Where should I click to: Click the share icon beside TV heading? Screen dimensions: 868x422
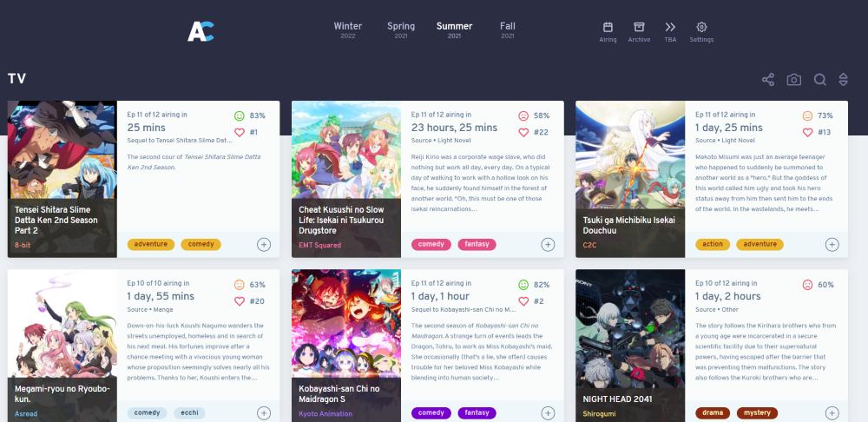pos(768,79)
